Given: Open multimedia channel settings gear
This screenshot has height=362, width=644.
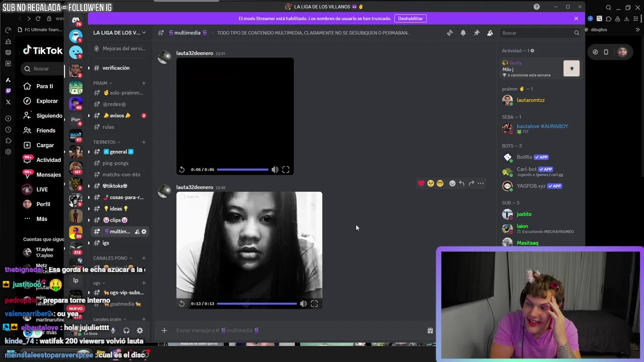Looking at the screenshot, I should pos(144,232).
